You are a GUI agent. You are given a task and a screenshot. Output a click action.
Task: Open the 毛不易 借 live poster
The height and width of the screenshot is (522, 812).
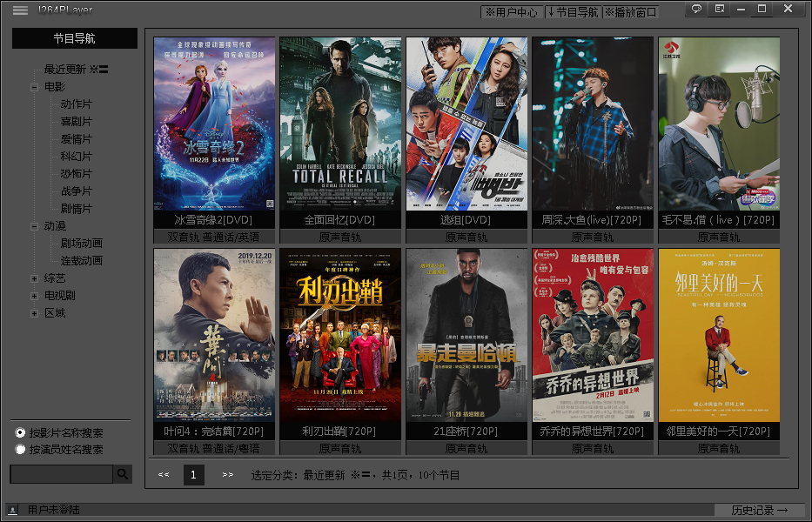[719, 124]
